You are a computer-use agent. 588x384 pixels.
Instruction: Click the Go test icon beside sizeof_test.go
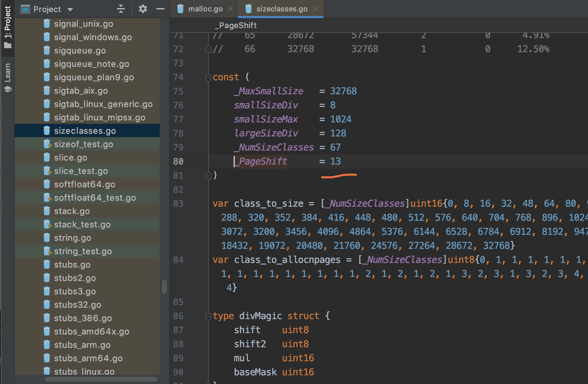pos(47,144)
